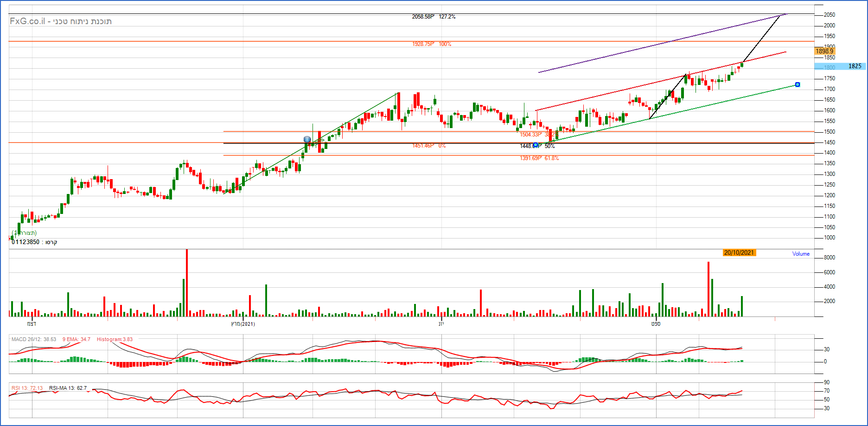
Task: Click the 1504.33 38.2% Fibonacci label
Action: (x=538, y=135)
